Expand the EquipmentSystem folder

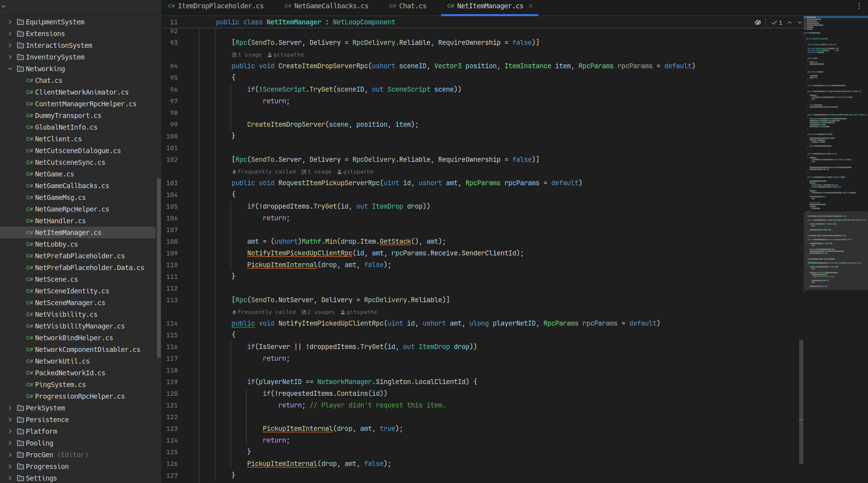coord(10,22)
